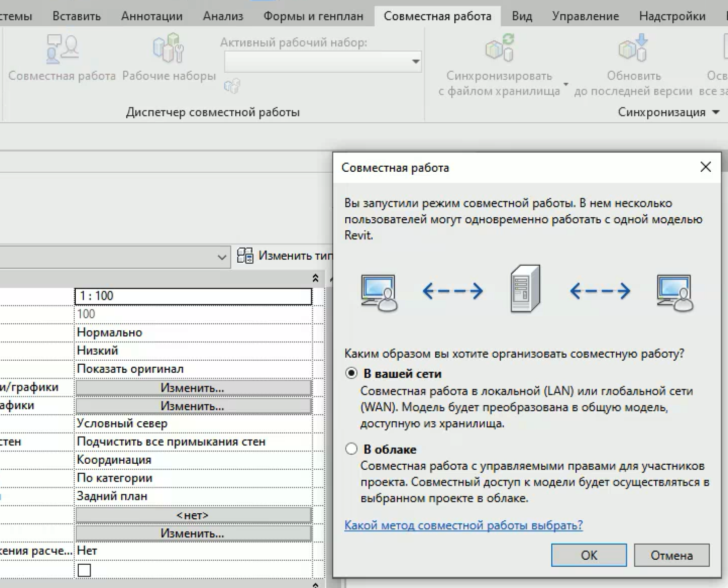Open the Формы и генплан tab
Image resolution: width=728 pixels, height=588 pixels.
313,16
